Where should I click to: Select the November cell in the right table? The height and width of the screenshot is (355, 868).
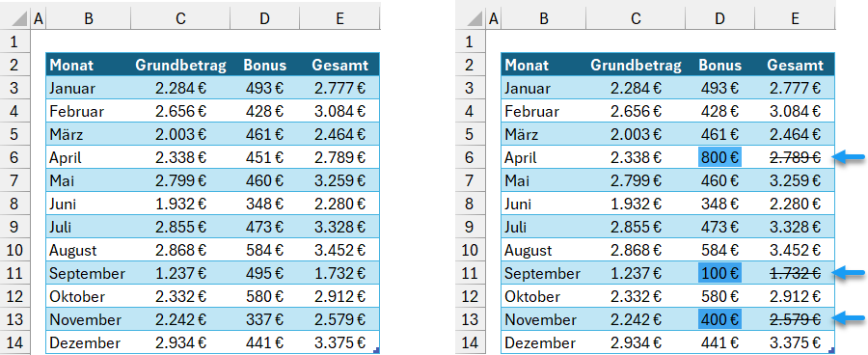click(x=544, y=319)
